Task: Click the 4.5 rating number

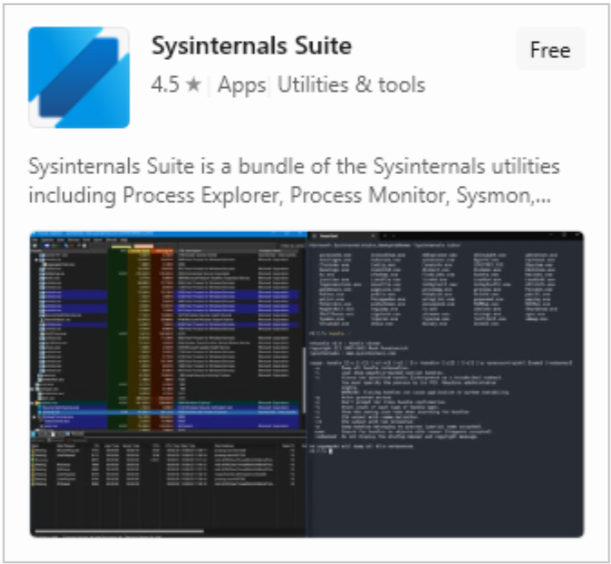Action: coord(165,85)
